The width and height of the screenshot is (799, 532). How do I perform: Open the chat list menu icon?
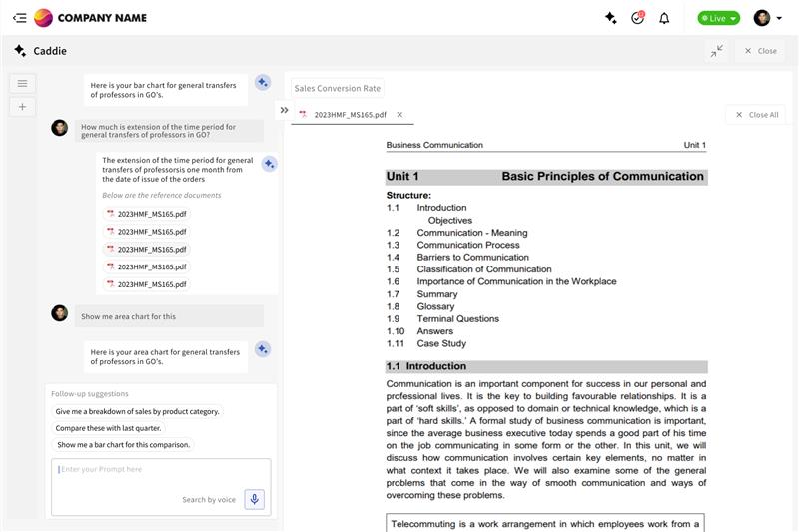pyautogui.click(x=22, y=83)
